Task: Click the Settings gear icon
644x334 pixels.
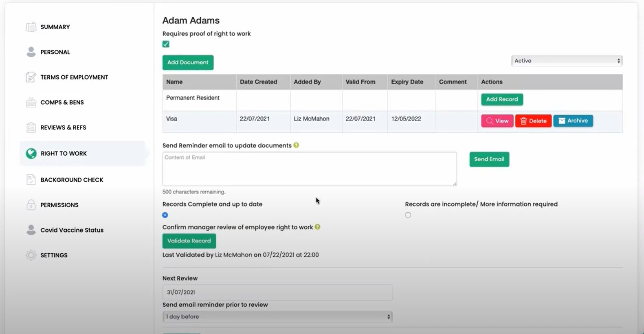Action: (x=31, y=255)
